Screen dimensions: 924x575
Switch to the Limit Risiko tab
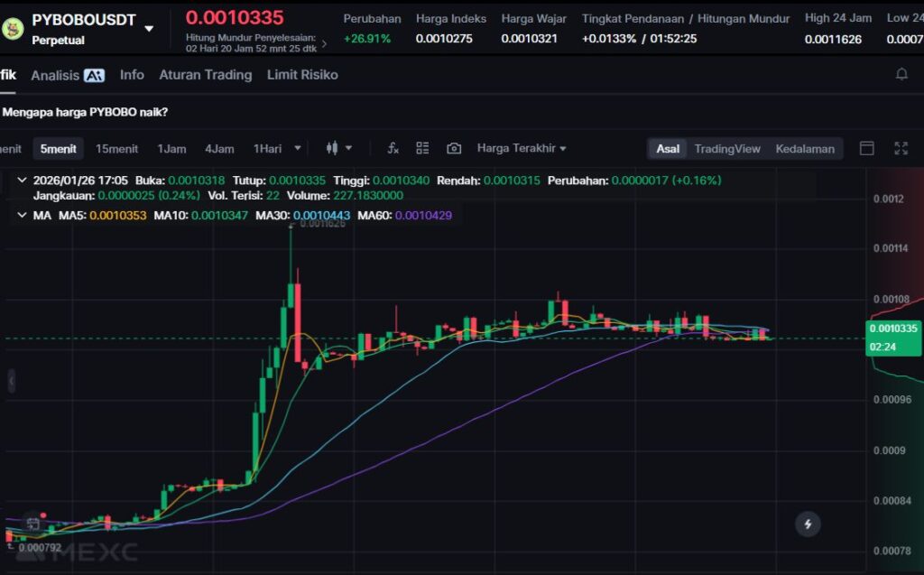[302, 75]
